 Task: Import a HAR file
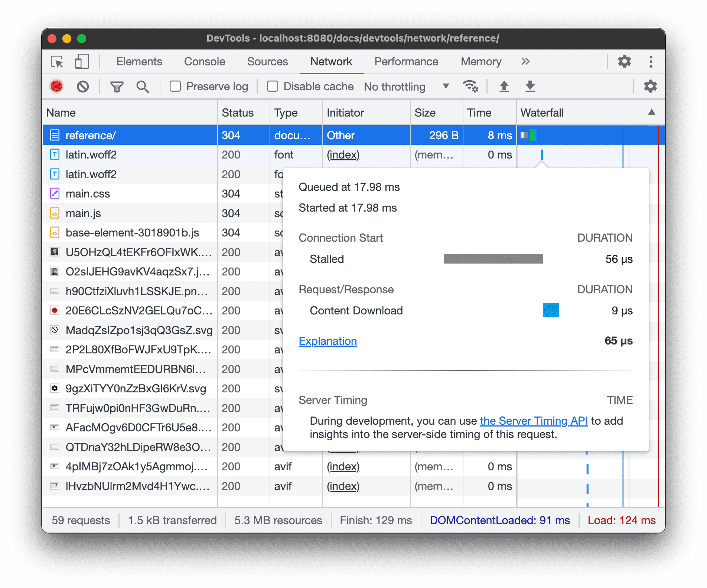pos(504,86)
